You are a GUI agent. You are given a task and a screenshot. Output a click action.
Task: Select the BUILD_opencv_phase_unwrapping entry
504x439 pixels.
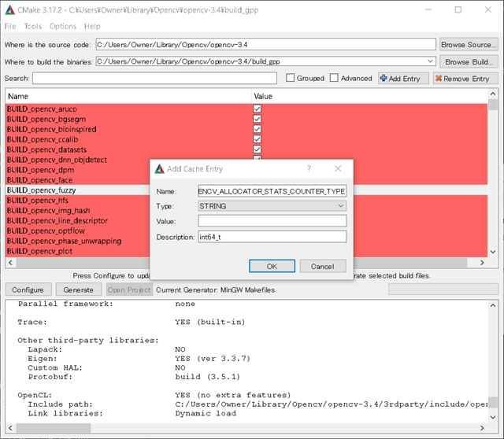tap(64, 241)
